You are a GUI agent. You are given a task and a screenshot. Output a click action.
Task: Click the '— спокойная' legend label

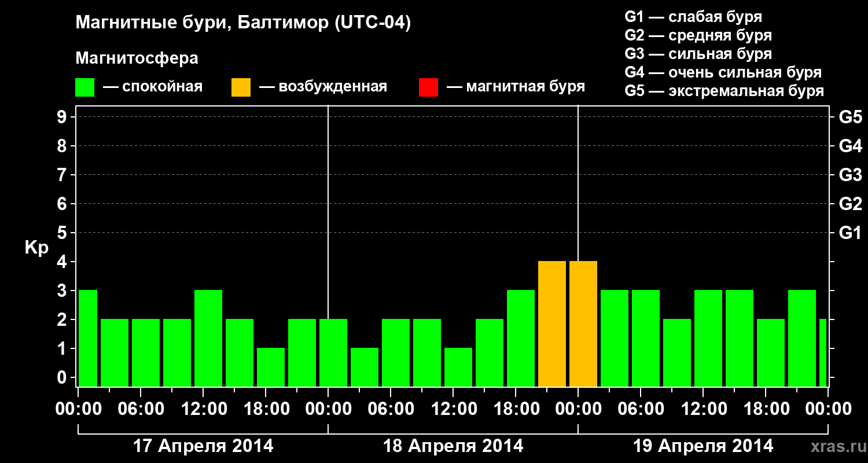153,87
